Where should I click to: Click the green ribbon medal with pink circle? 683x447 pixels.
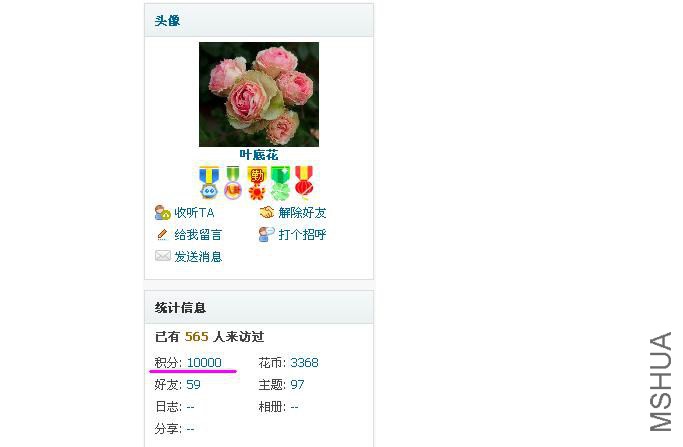point(233,183)
